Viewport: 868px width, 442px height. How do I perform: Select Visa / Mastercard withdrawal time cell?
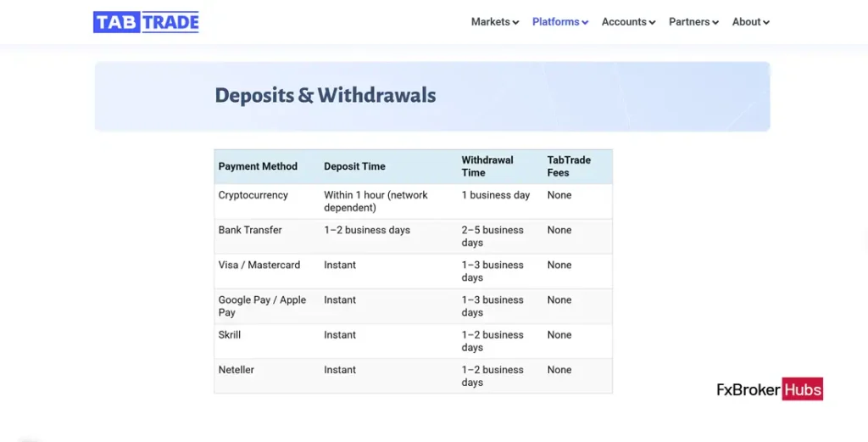(492, 271)
